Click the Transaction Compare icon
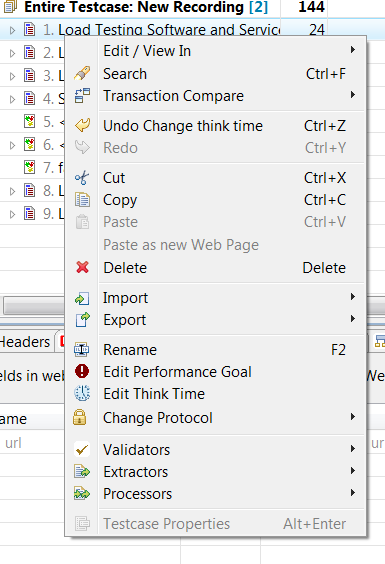This screenshot has width=385, height=564. coord(82,96)
